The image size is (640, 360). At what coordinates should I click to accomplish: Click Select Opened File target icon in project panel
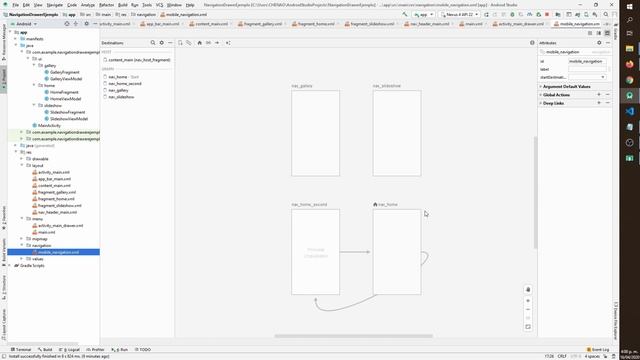click(67, 24)
